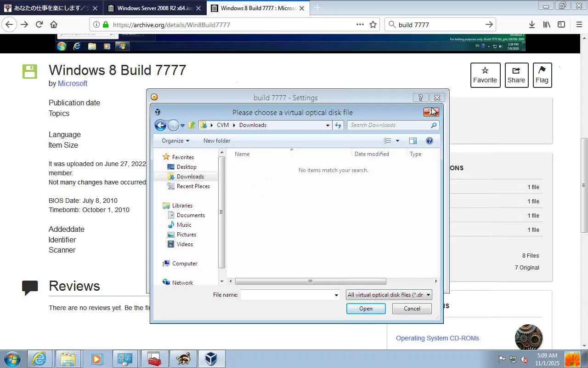Open the Pictures library
The image size is (588, 368).
(x=186, y=235)
